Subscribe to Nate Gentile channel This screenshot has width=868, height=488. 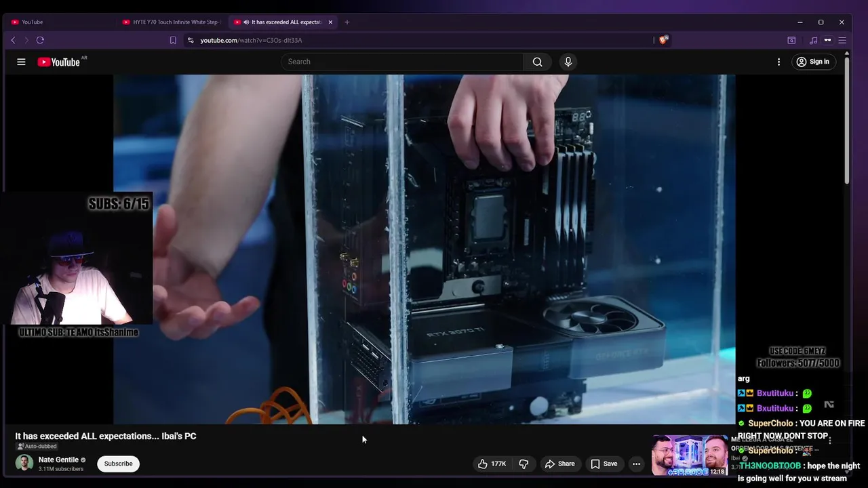pyautogui.click(x=118, y=464)
